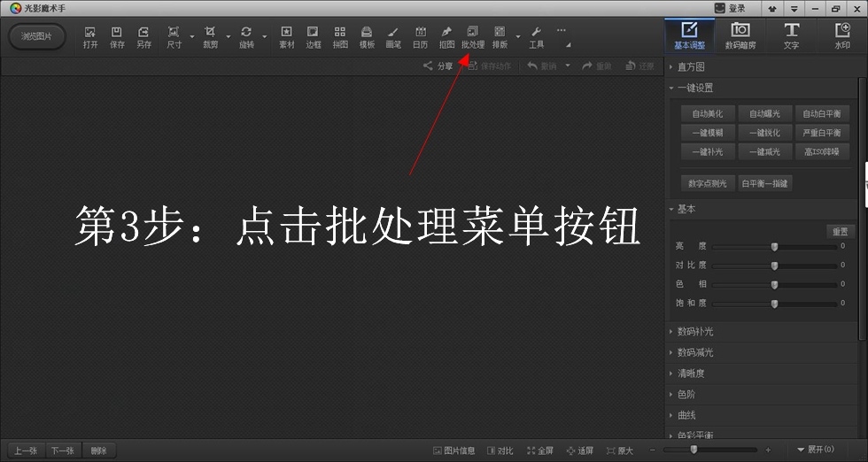Toggle 全屏 fullscreen mode
This screenshot has width=868, height=462.
540,450
